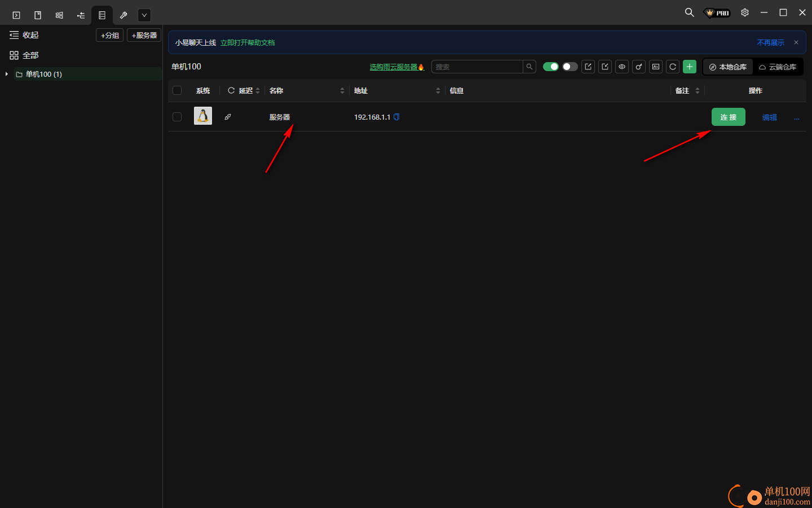Open settings gear icon
Viewport: 812px width, 508px height.
click(745, 12)
